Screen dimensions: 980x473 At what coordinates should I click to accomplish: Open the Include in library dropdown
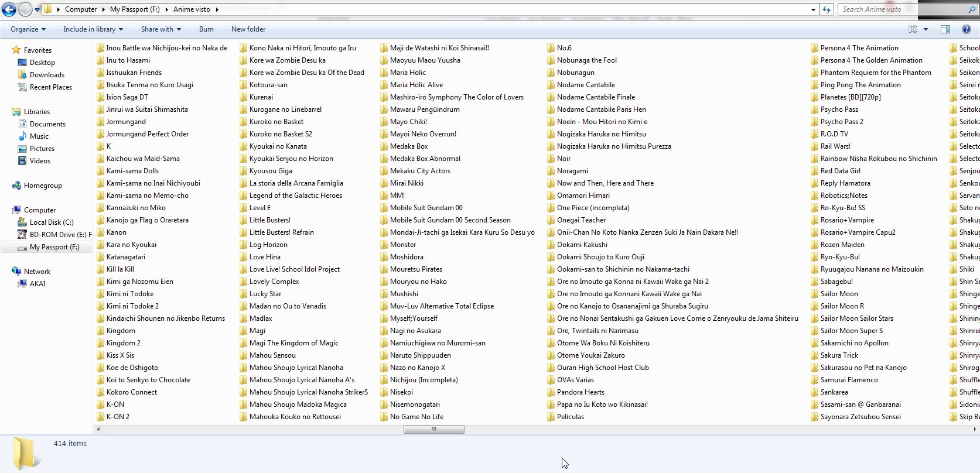[x=93, y=29]
